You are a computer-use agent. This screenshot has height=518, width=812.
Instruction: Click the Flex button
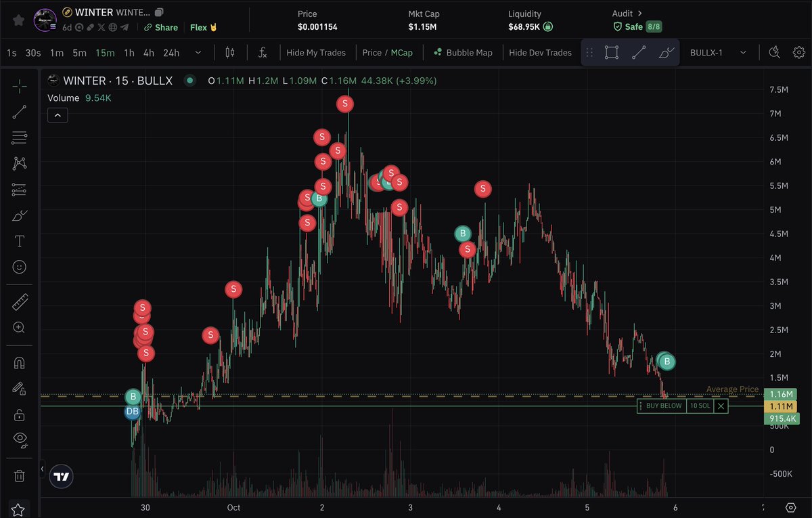(203, 27)
